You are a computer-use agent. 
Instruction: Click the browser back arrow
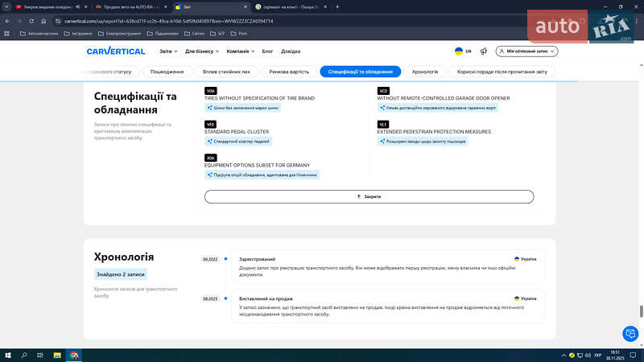tap(7, 20)
